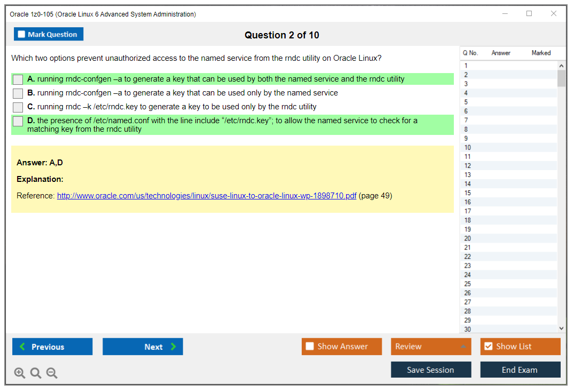Open the Review dropdown

coord(430,346)
